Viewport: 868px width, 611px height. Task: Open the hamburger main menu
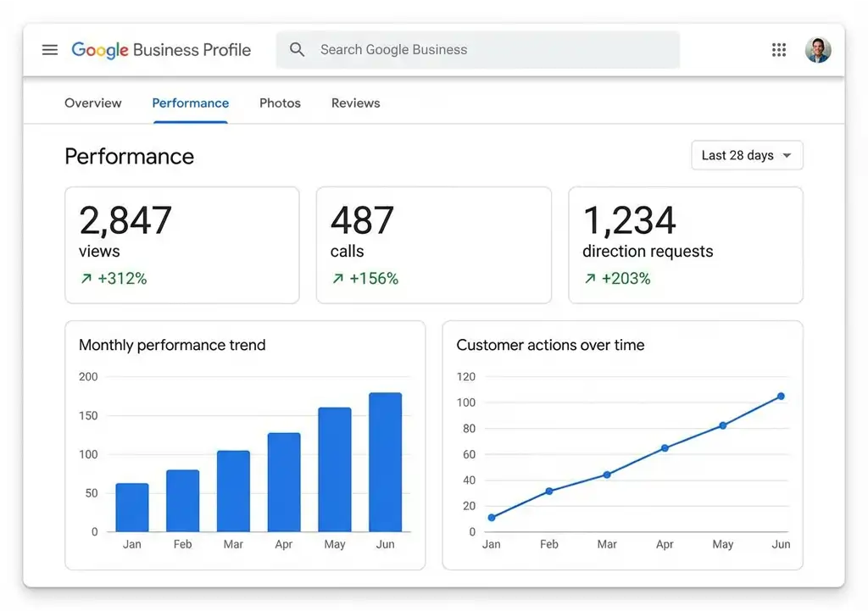coord(50,50)
